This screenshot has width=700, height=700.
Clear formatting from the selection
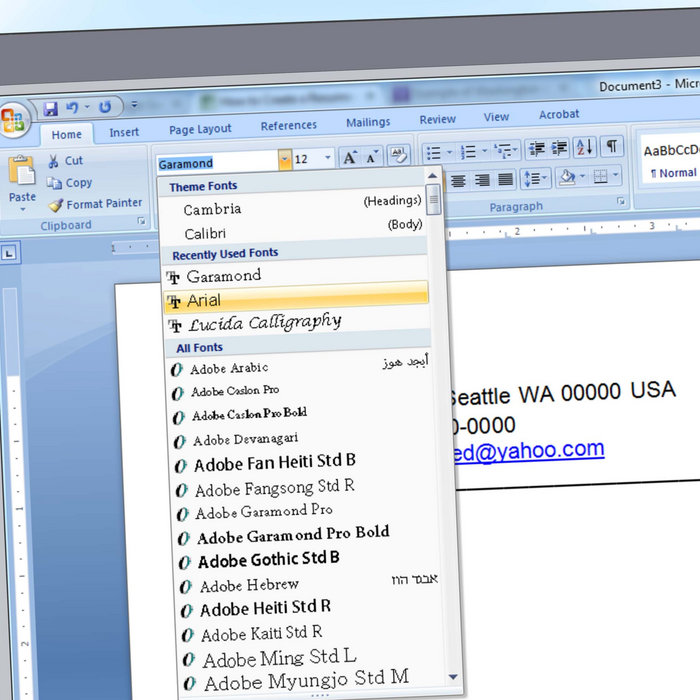[x=398, y=154]
